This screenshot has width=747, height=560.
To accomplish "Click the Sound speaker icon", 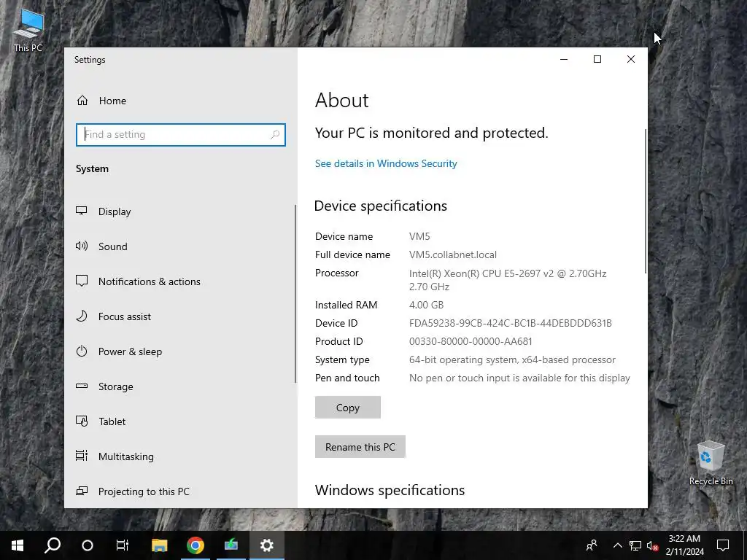I will pyautogui.click(x=82, y=246).
